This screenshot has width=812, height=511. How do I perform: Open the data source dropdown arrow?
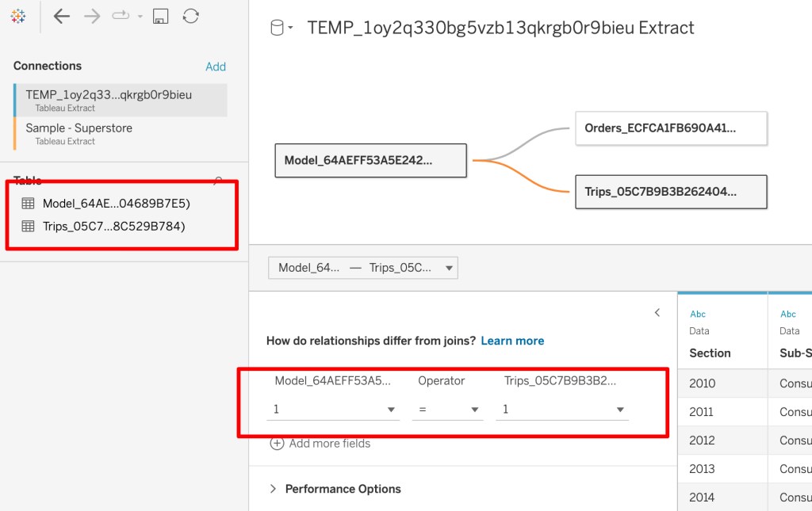290,28
